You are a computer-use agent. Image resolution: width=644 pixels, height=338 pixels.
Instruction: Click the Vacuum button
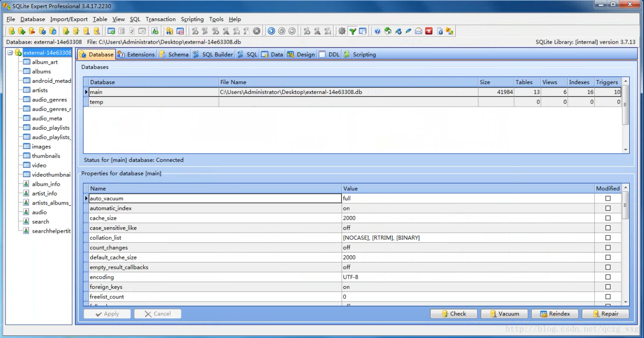[505, 314]
